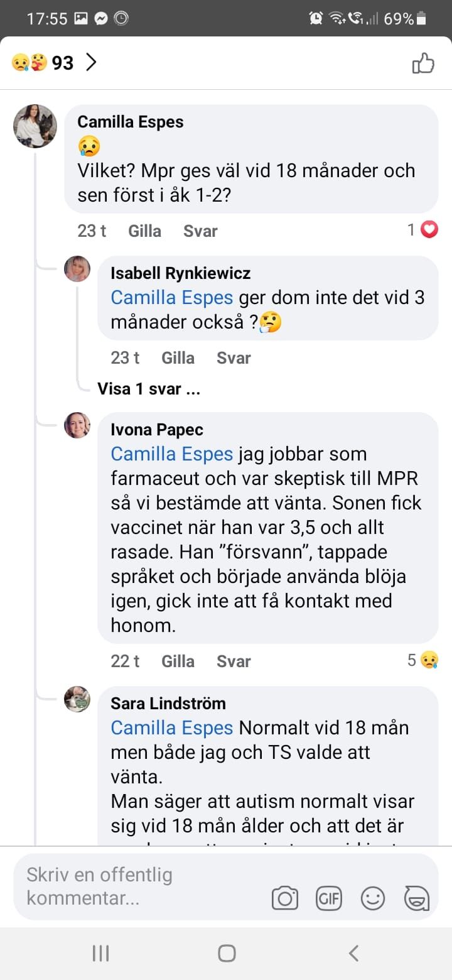Tap the Android back navigation icon
The image size is (452, 980).
[x=353, y=953]
